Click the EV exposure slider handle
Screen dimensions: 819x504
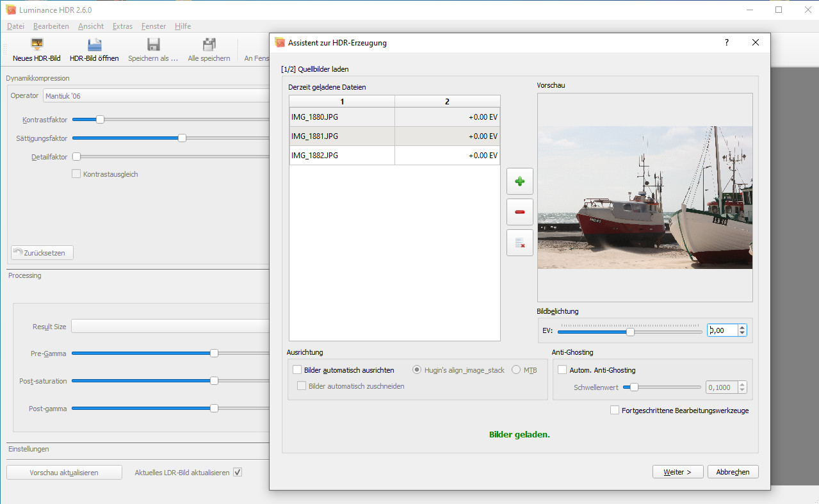[630, 332]
